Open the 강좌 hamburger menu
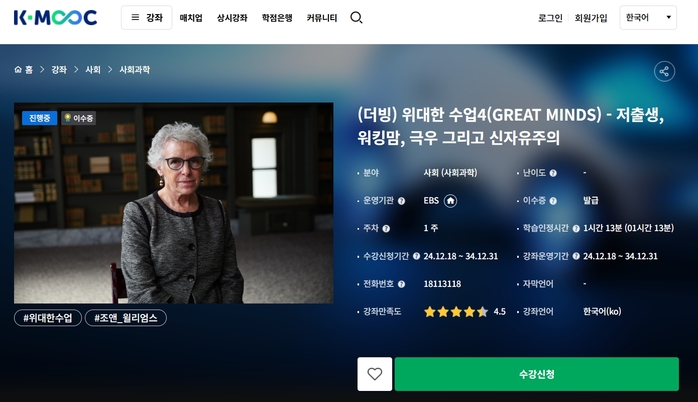 click(x=146, y=18)
